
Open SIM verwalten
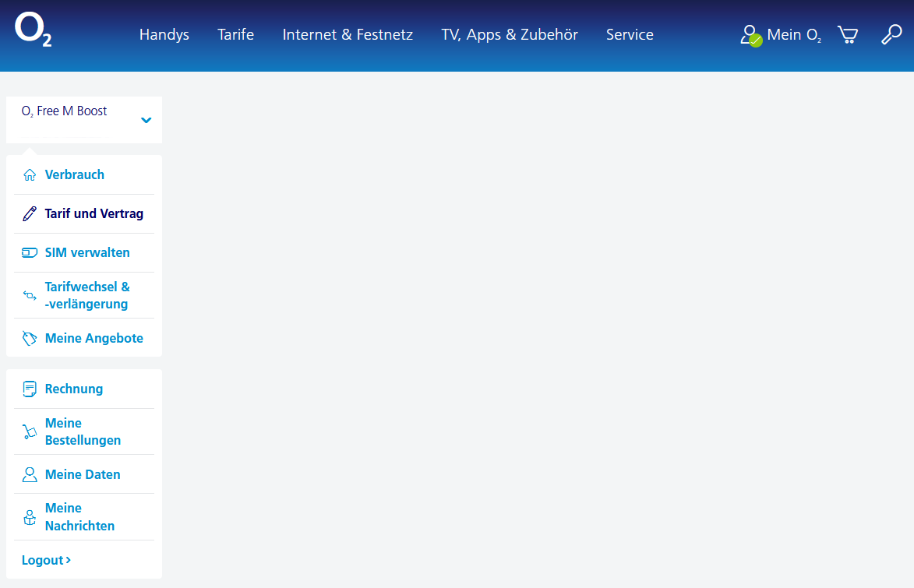pos(87,252)
